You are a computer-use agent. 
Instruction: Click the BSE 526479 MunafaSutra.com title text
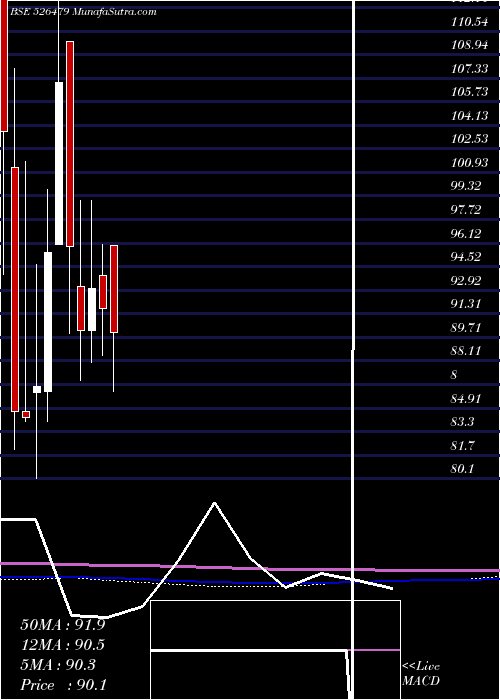pos(83,12)
